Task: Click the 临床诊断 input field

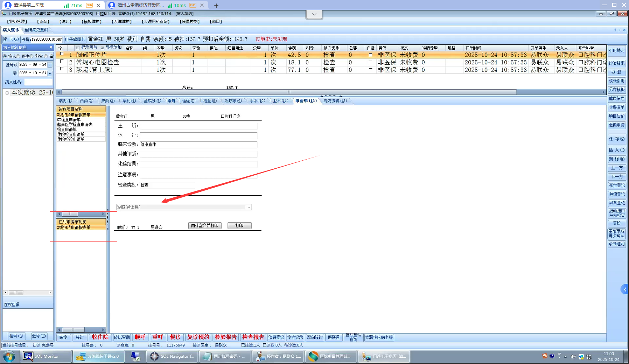Action: tap(198, 145)
